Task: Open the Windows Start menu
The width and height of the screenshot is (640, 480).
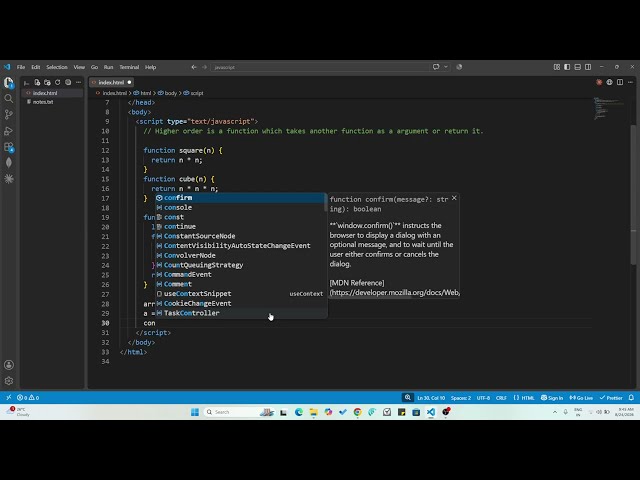Action: [195, 412]
